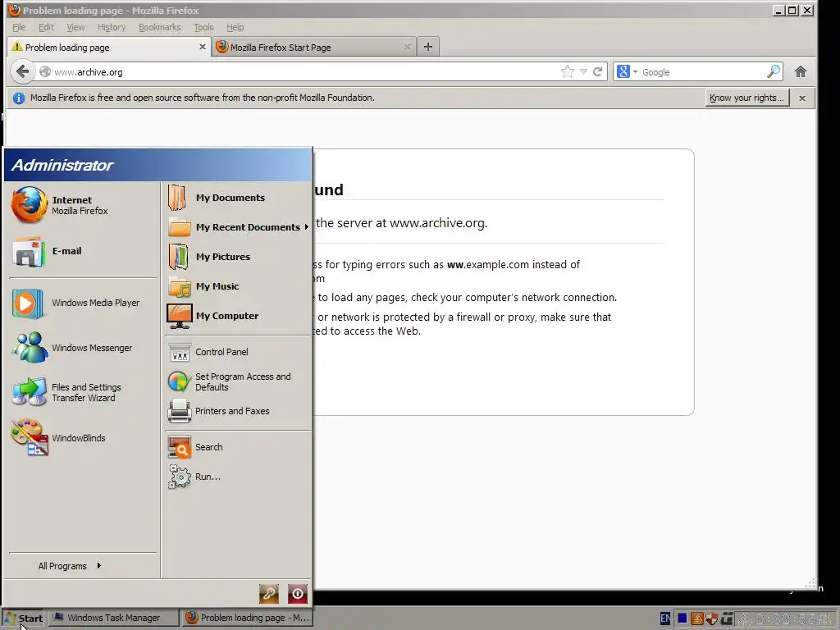Screen dimensions: 840x630
Task: Open the History menu
Action: click(112, 27)
